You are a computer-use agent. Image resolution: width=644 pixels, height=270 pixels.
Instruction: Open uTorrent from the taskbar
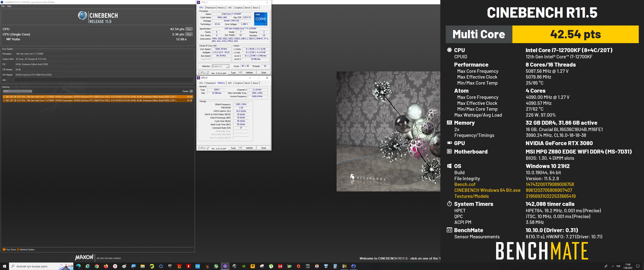271,266
